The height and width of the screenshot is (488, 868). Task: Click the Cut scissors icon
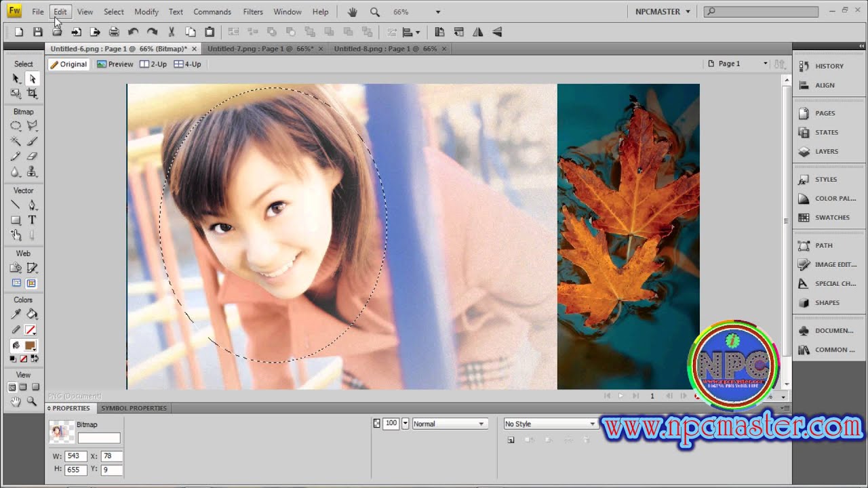pos(171,32)
